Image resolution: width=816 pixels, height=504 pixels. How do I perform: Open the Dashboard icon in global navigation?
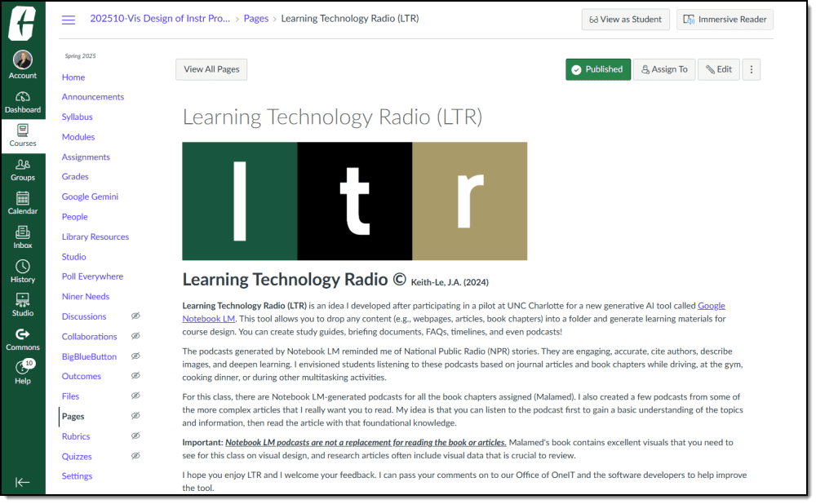(x=23, y=97)
